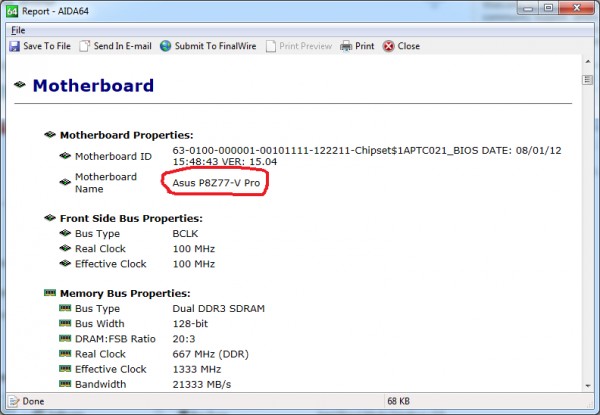
Task: Click the Print Preview toolbar label
Action: click(x=306, y=46)
